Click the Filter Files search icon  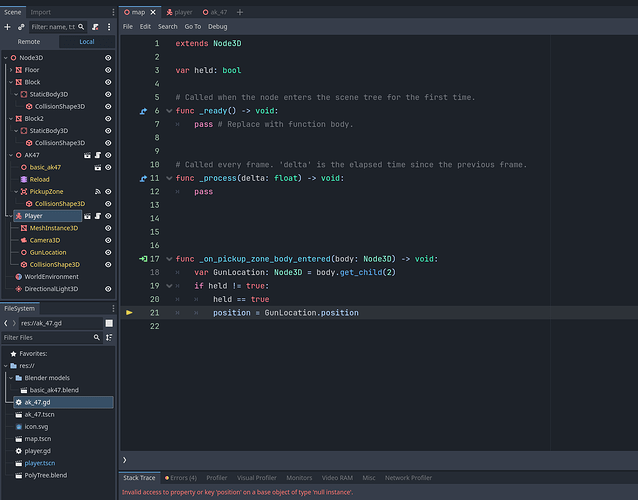[x=96, y=337]
